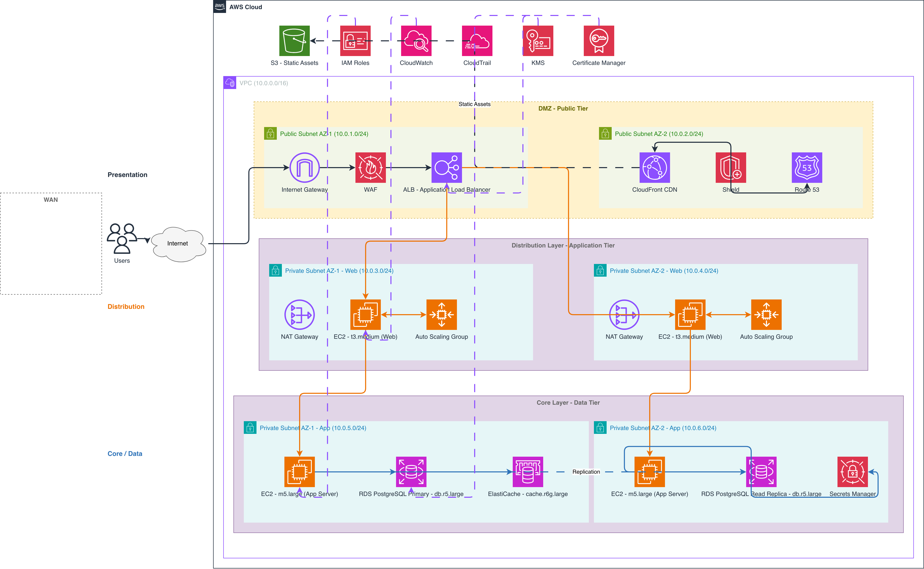Select the CloudWatch icon

click(x=416, y=41)
